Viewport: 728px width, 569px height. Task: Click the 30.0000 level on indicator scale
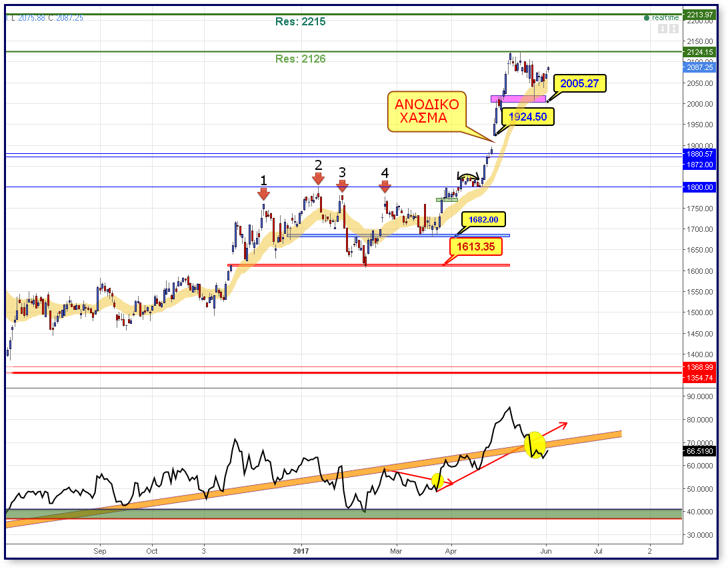coord(700,534)
